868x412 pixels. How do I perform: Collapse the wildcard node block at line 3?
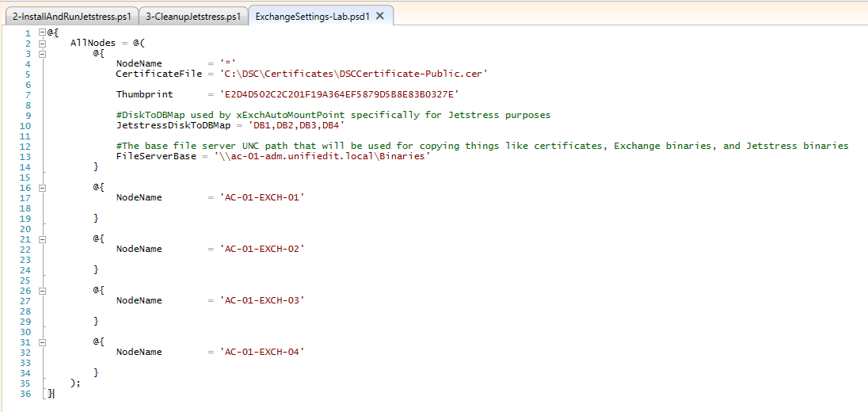(x=41, y=53)
